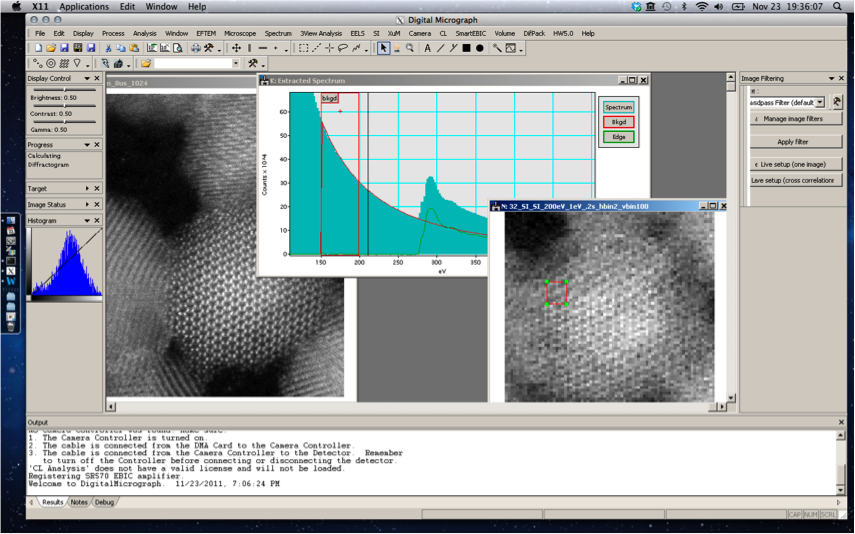Click the paste clipboard icon
This screenshot has width=855, height=534.
coord(133,49)
